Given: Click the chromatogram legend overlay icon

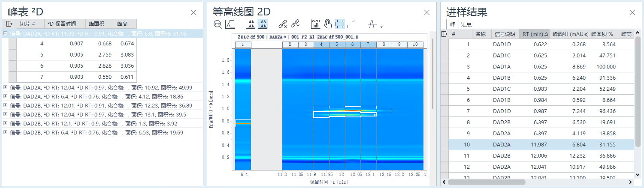Looking at the screenshot, I should point(230,24).
